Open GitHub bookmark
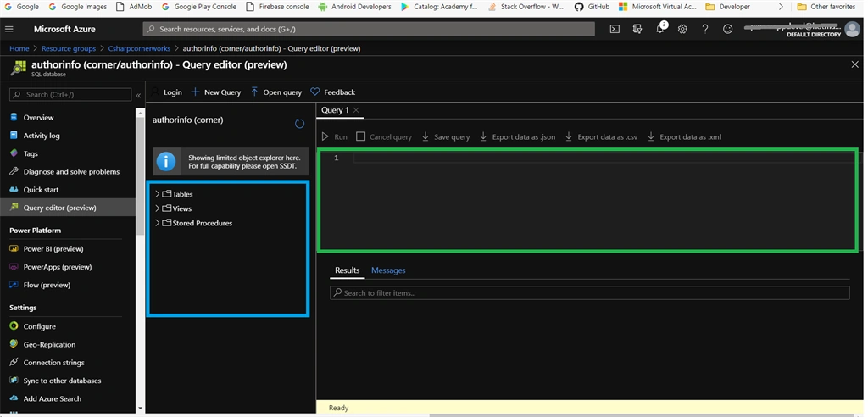The width and height of the screenshot is (868, 417). (592, 7)
